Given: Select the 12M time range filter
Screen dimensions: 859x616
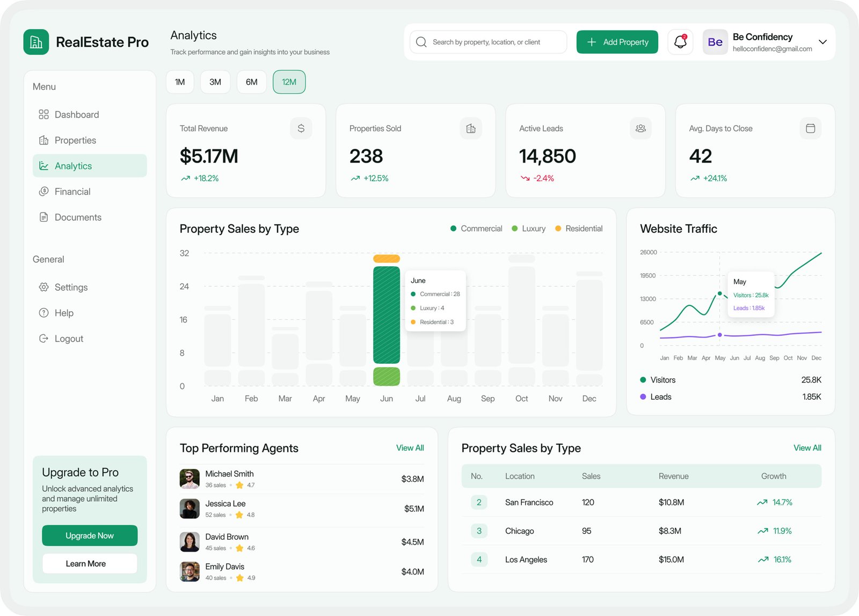Looking at the screenshot, I should (x=289, y=82).
